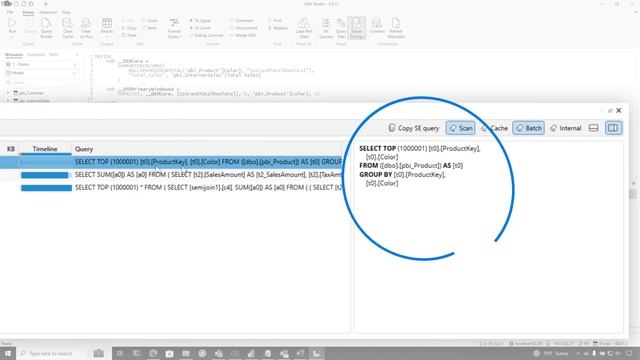Open the Format Query dropdown
This screenshot has width=640, height=360.
[174, 28]
